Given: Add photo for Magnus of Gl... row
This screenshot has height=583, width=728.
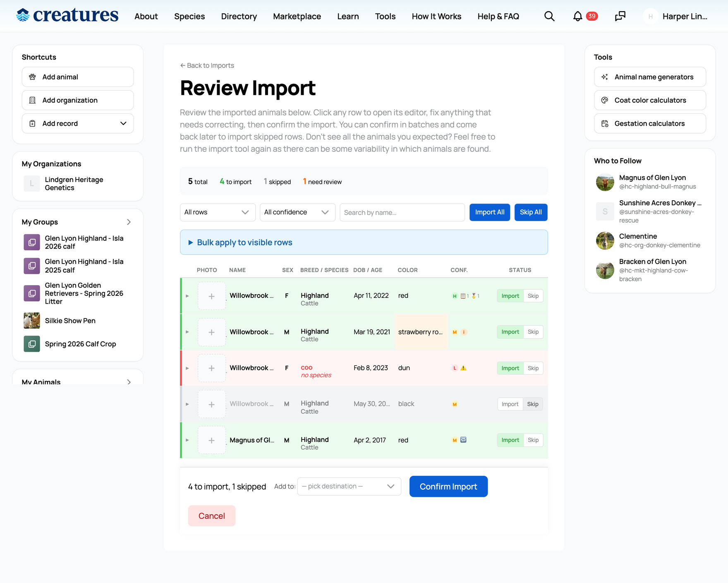Looking at the screenshot, I should point(211,440).
